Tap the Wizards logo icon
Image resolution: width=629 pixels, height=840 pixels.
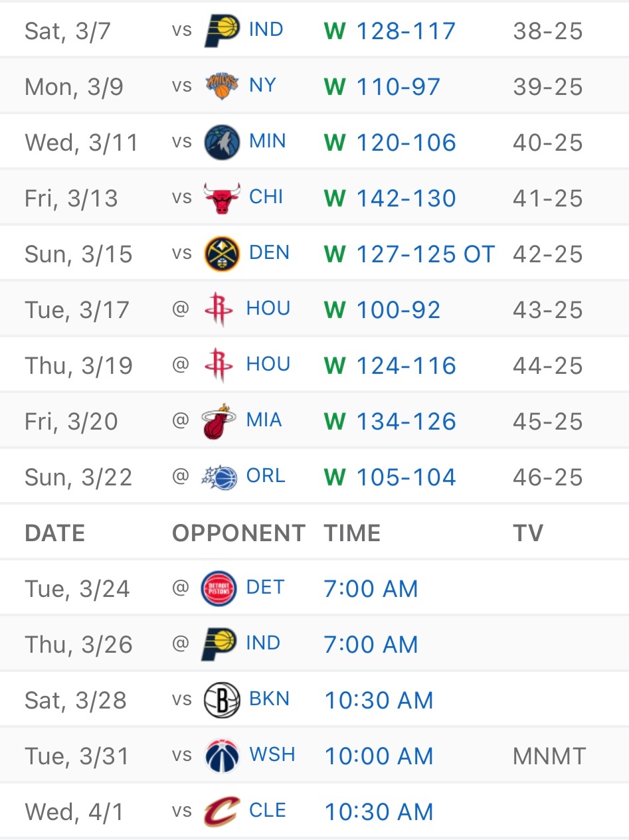pos(221,756)
